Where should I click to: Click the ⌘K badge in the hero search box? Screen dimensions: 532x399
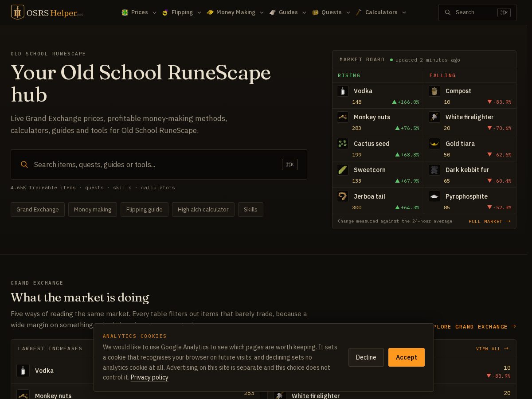(290, 164)
